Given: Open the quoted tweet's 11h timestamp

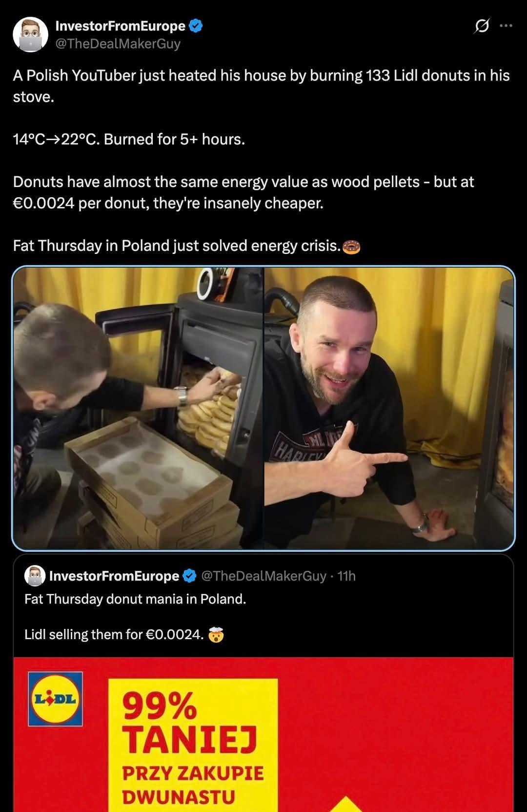Looking at the screenshot, I should pos(346,576).
